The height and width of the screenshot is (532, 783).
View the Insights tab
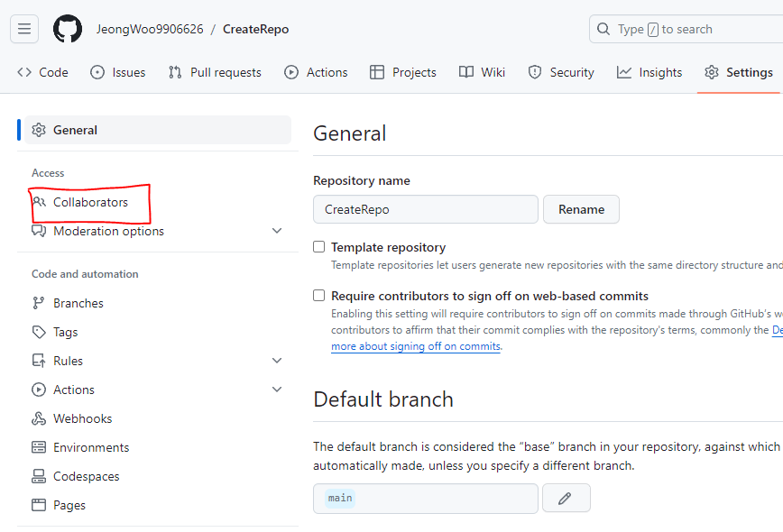tap(649, 72)
